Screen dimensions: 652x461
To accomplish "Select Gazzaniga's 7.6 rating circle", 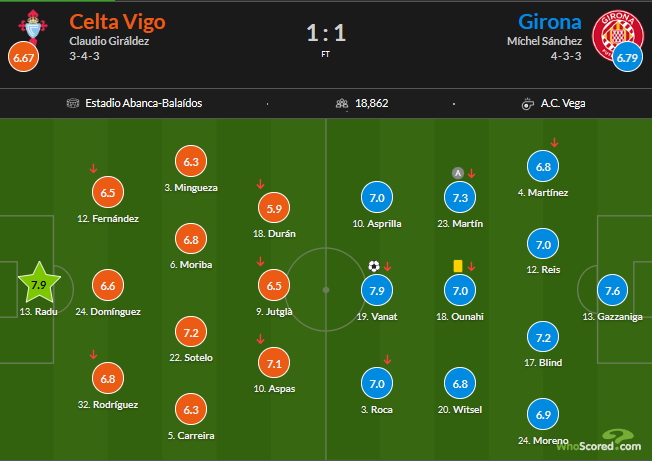I will click(x=613, y=291).
